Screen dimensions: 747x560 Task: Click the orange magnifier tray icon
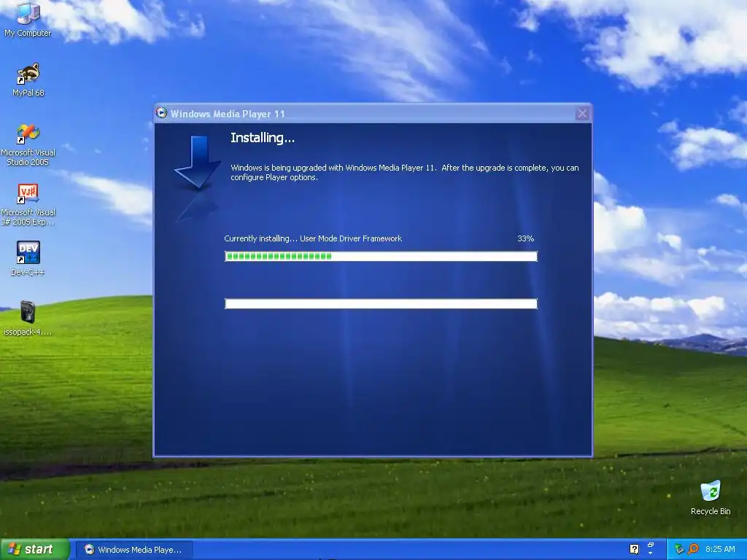point(694,549)
